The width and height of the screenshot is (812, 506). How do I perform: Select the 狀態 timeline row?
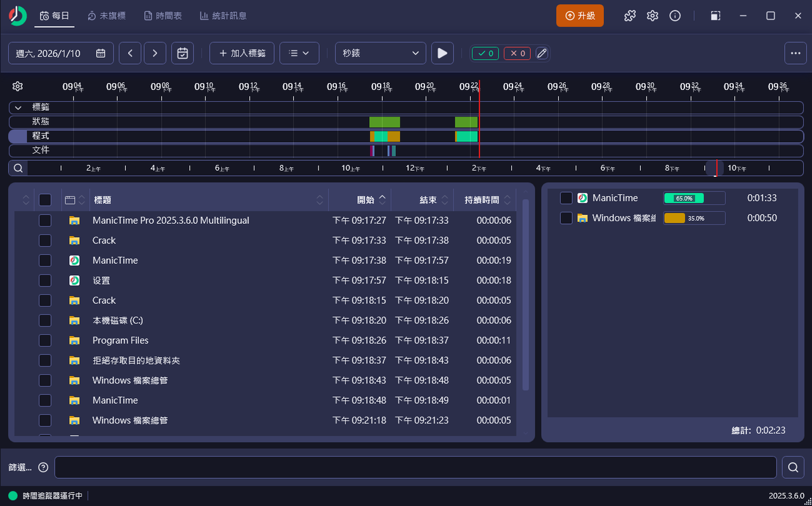click(x=406, y=122)
